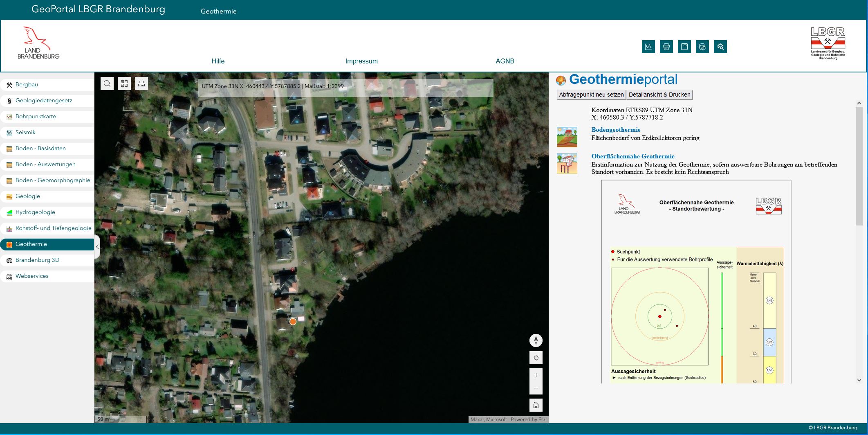The height and width of the screenshot is (435, 868).
Task: Click 'Powered by Esri' attribution
Action: (x=528, y=419)
